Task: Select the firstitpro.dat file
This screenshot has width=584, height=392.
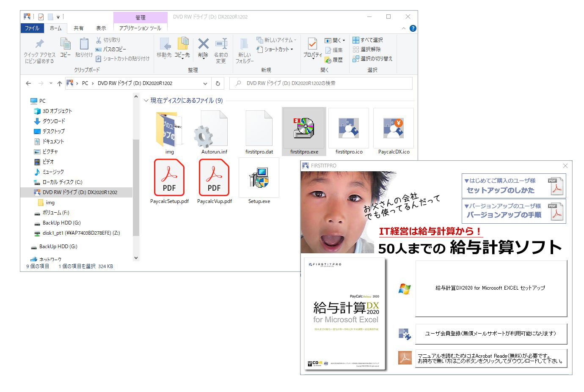Action: point(259,132)
